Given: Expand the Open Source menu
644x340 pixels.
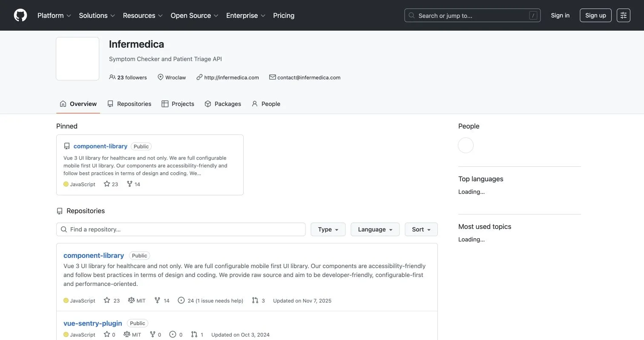Looking at the screenshot, I should click(x=195, y=15).
